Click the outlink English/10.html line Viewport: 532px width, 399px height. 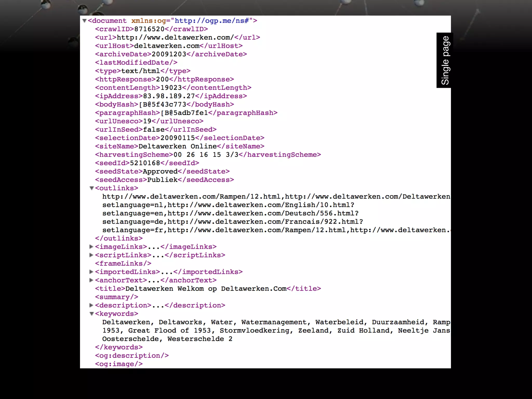coord(228,205)
